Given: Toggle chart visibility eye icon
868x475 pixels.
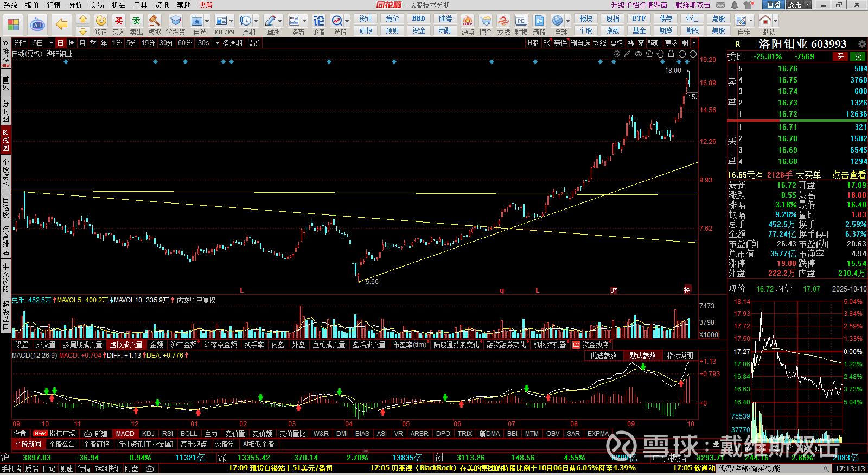Looking at the screenshot, I should (x=639, y=54).
